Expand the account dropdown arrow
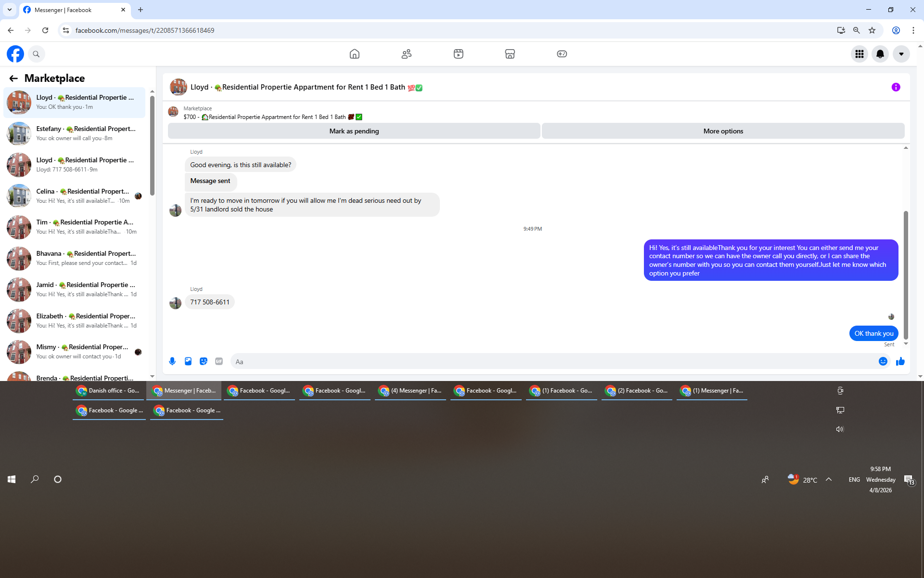Viewport: 924px width, 578px height. tap(901, 54)
